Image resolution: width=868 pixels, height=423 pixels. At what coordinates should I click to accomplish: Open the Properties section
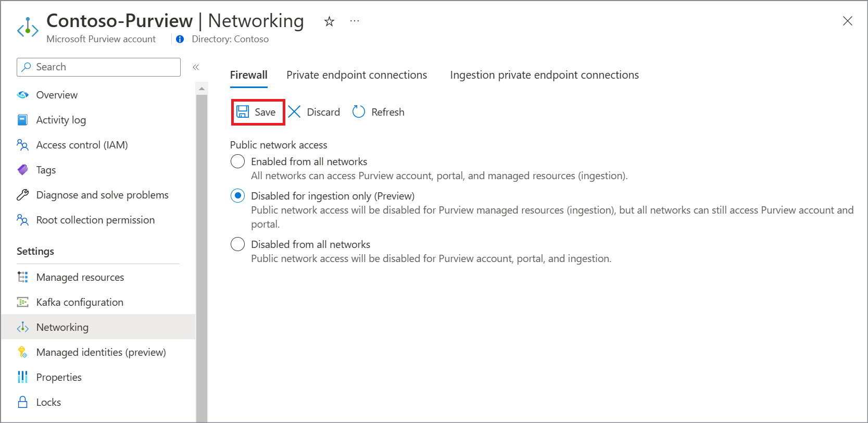click(x=59, y=377)
